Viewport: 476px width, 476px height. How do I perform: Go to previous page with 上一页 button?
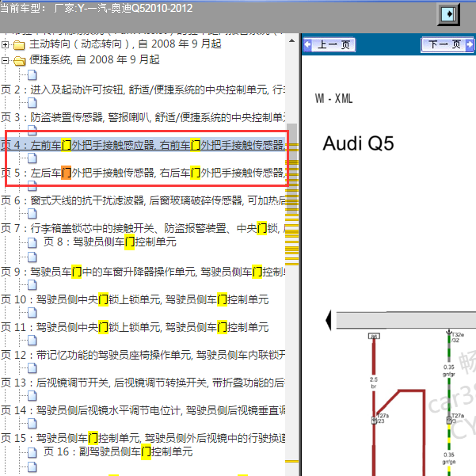[329, 45]
